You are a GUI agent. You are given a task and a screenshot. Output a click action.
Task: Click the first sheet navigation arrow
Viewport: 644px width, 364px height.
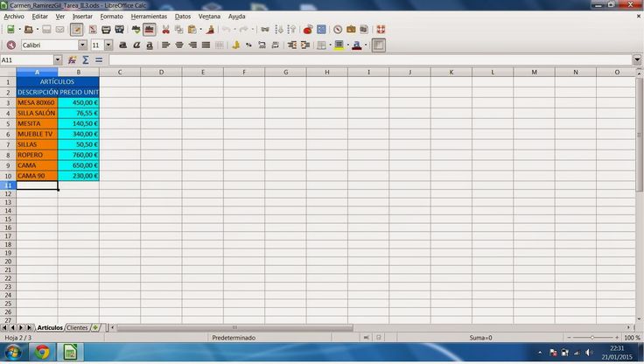(4, 327)
